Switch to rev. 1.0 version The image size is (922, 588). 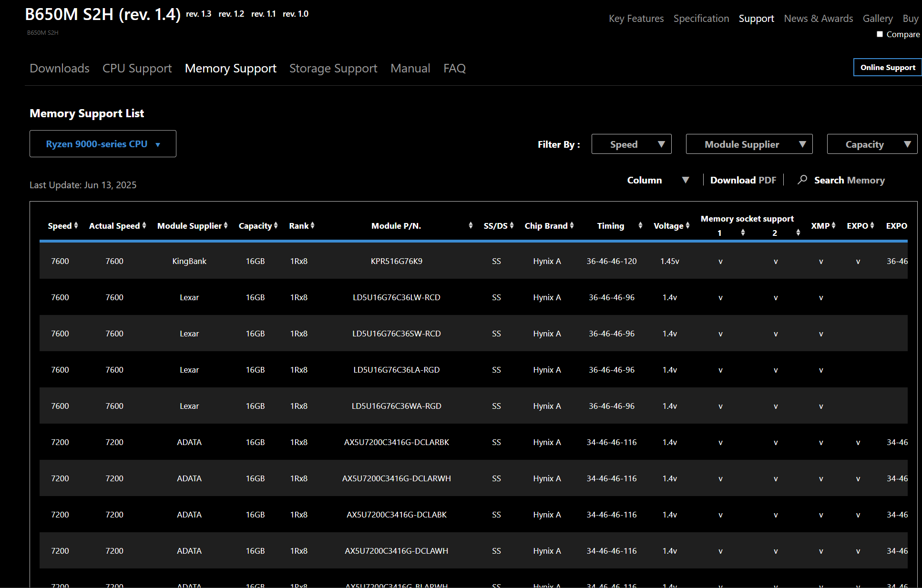(x=296, y=14)
